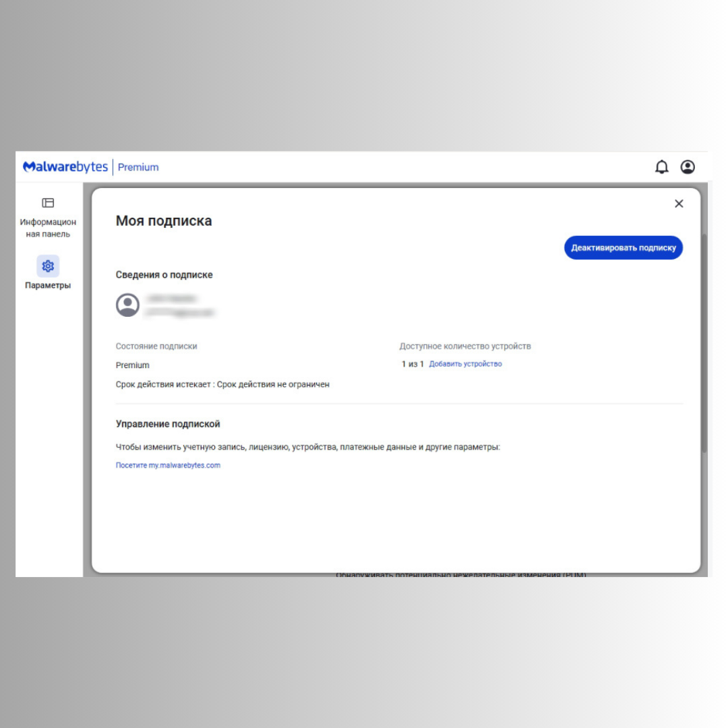Click the Управление подпиской heading

(x=168, y=424)
